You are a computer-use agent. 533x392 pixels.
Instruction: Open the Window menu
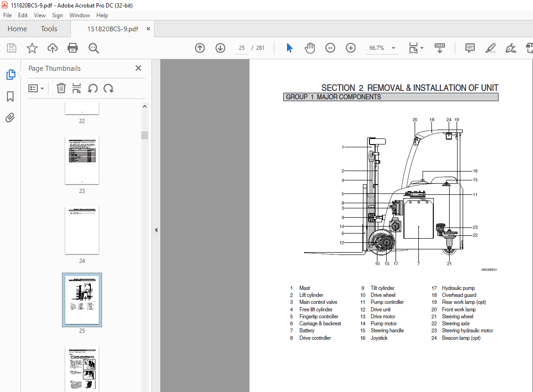[80, 15]
